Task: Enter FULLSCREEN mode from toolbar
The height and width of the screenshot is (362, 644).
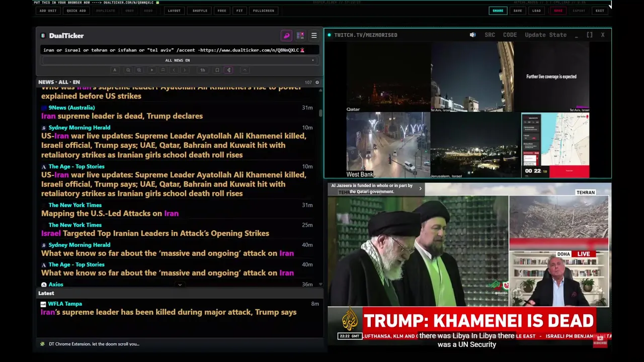Action: [x=264, y=11]
